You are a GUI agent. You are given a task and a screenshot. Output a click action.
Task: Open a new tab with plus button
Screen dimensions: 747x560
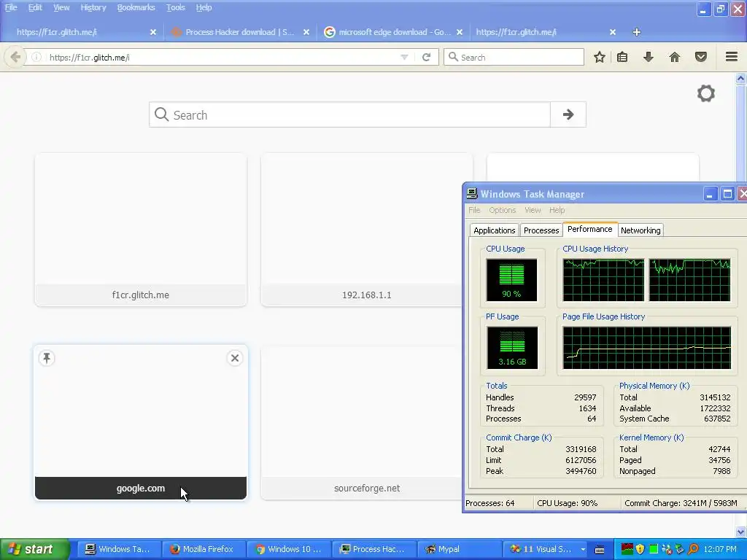click(636, 32)
